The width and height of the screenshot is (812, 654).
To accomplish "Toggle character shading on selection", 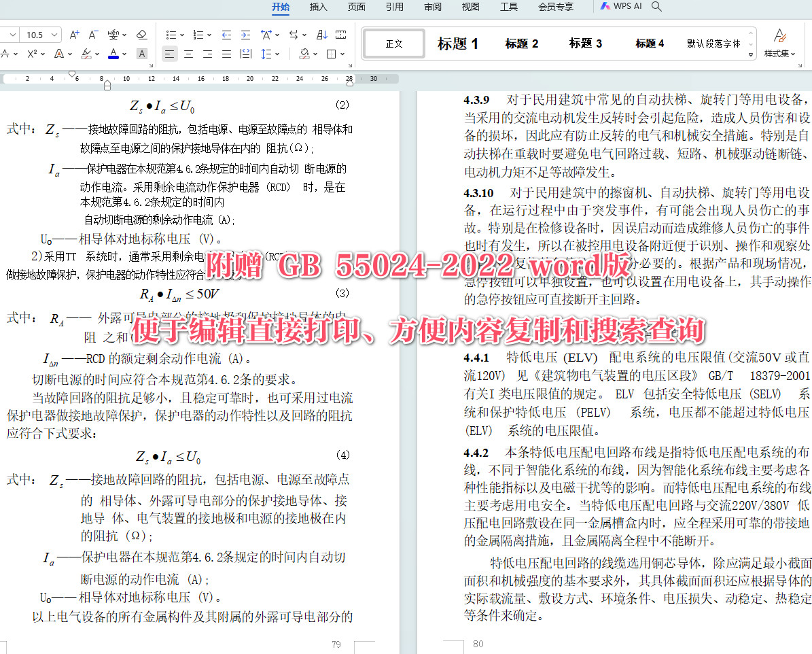I will pyautogui.click(x=142, y=53).
